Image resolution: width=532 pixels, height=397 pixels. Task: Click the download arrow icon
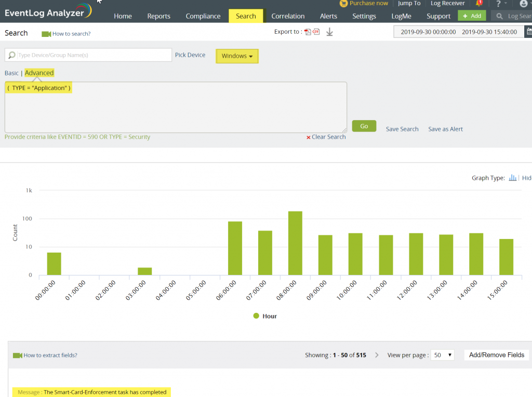[329, 32]
